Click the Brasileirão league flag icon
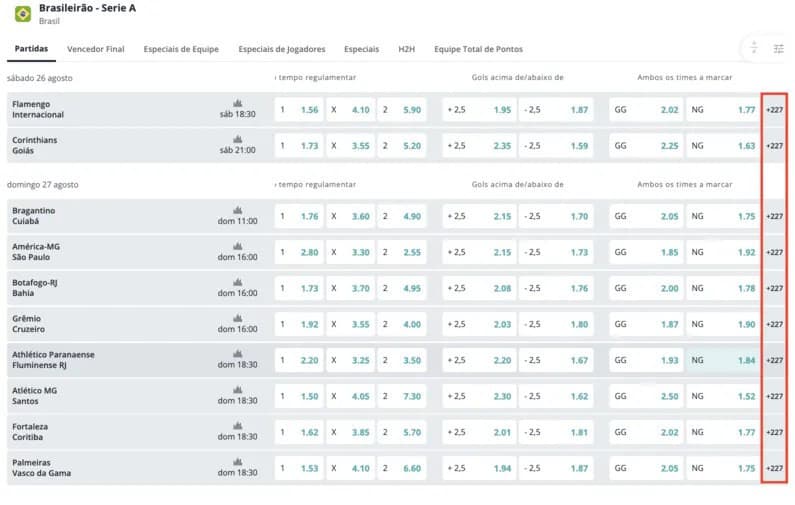Viewport: 795px width, 505px height. coord(23,14)
